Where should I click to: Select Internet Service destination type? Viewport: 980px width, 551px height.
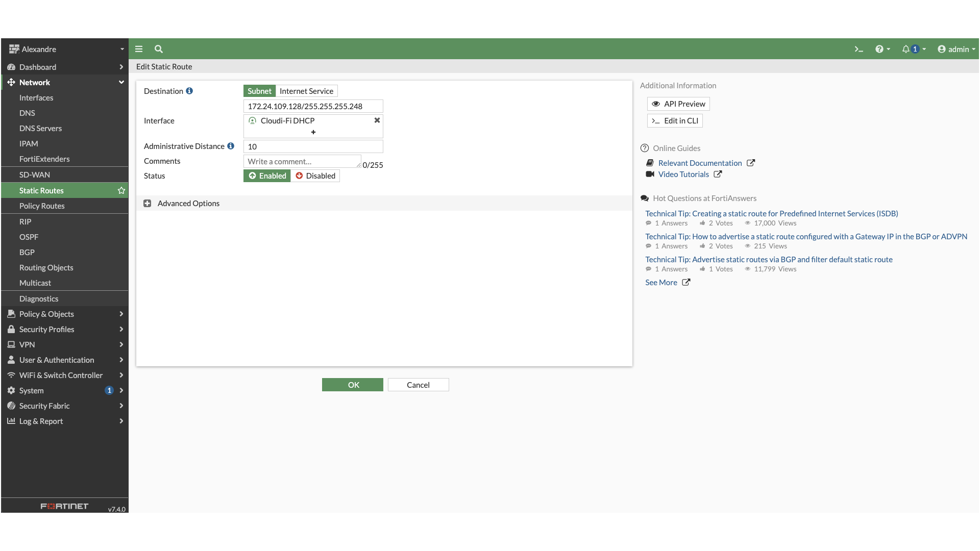(306, 91)
